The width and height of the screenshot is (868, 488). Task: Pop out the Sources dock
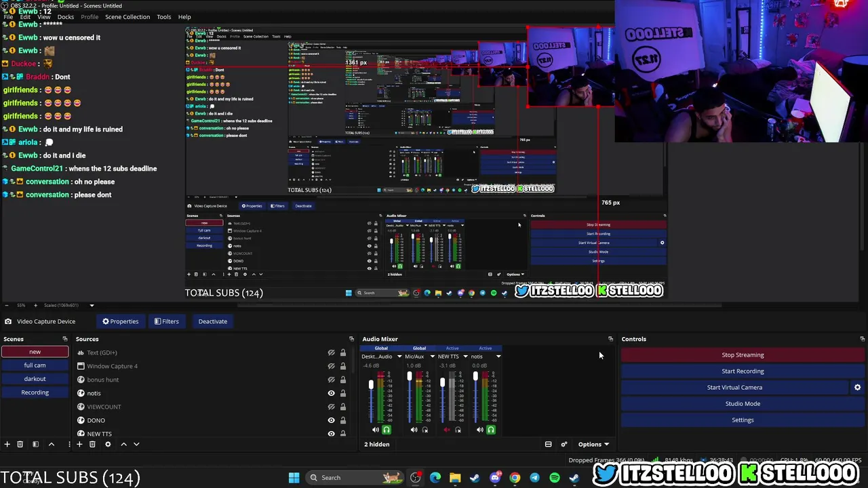pyautogui.click(x=351, y=339)
